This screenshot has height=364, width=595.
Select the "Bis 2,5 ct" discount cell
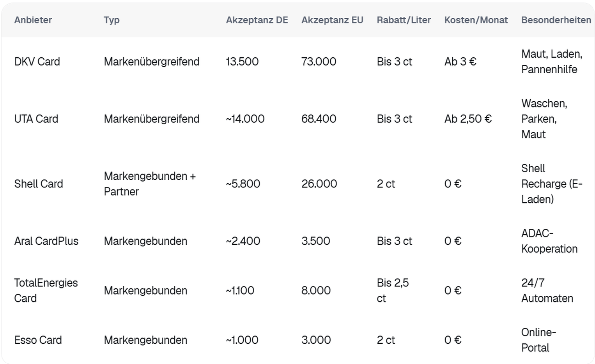[x=393, y=290]
